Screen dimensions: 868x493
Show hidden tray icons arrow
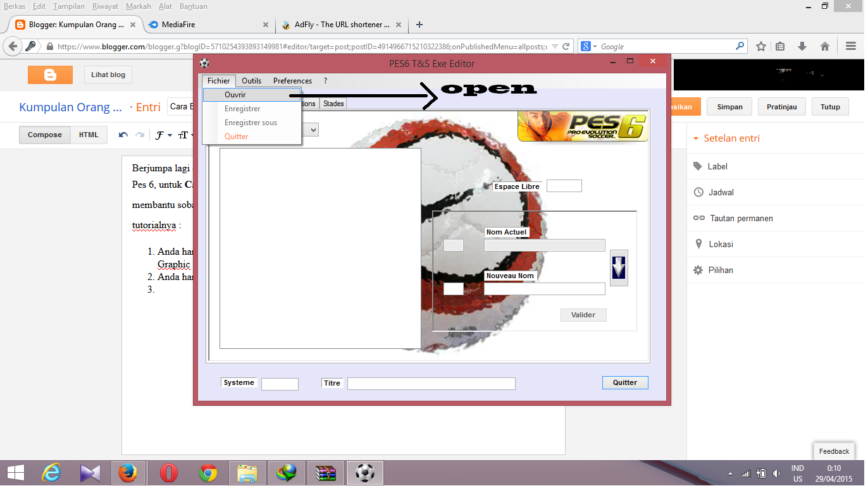pos(731,473)
